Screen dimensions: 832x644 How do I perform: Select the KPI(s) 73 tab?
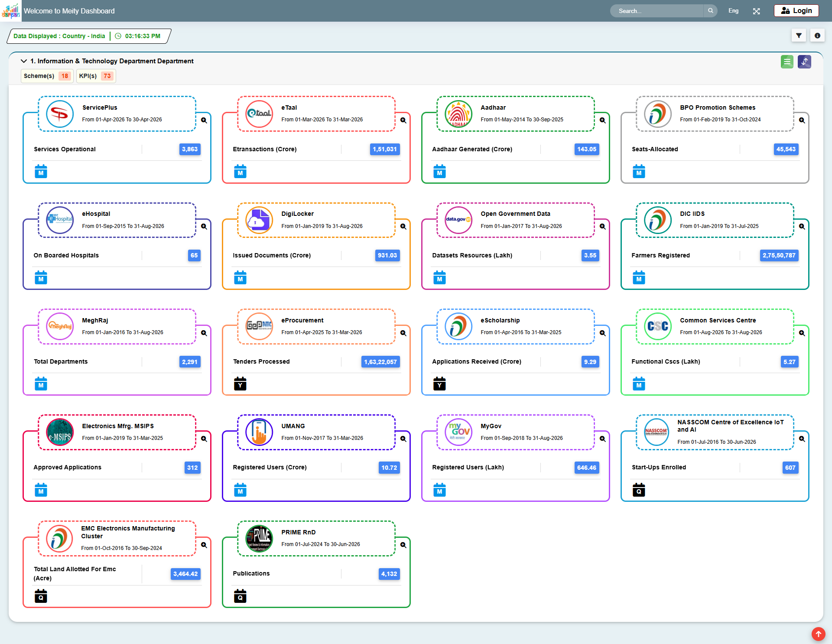click(96, 76)
